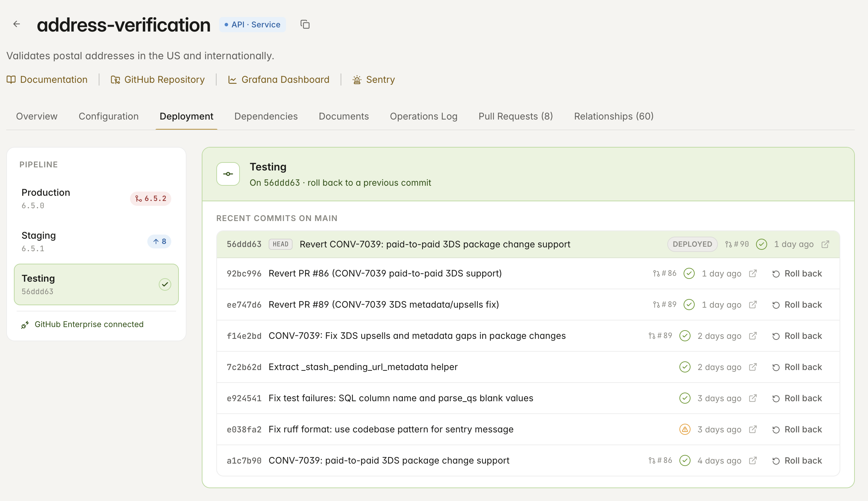Image resolution: width=868 pixels, height=501 pixels.
Task: Open commit e038fa2 externally
Action: coord(753,429)
